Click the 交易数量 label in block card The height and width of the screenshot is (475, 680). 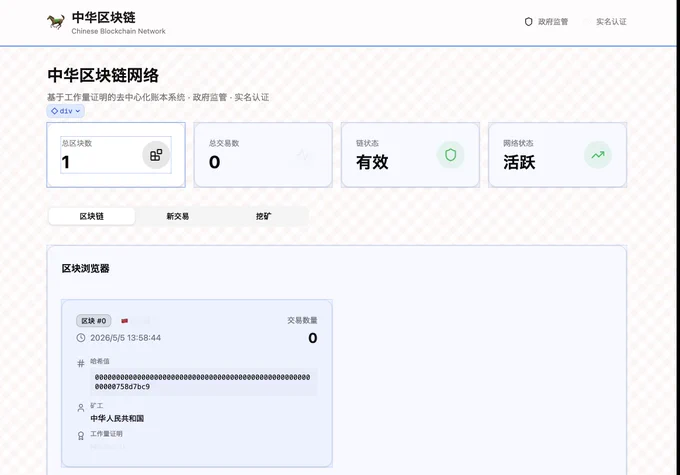[x=302, y=320]
